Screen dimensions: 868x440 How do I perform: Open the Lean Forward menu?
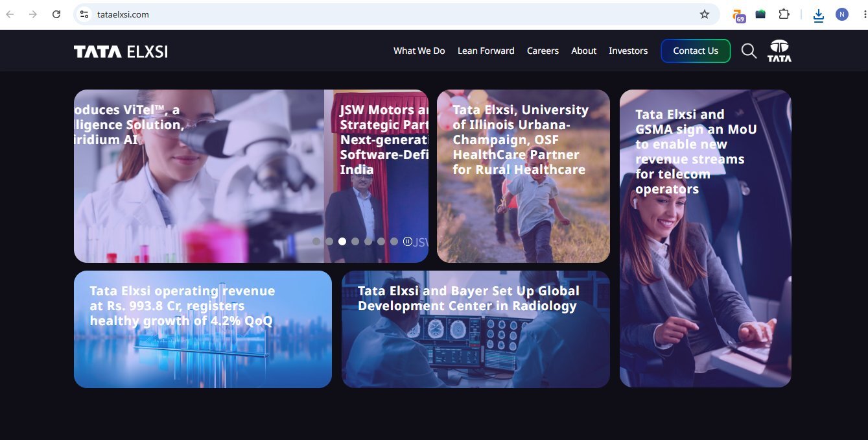point(486,51)
